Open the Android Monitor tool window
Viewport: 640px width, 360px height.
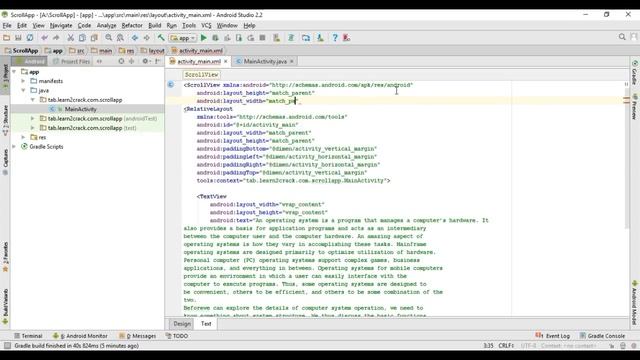80,336
